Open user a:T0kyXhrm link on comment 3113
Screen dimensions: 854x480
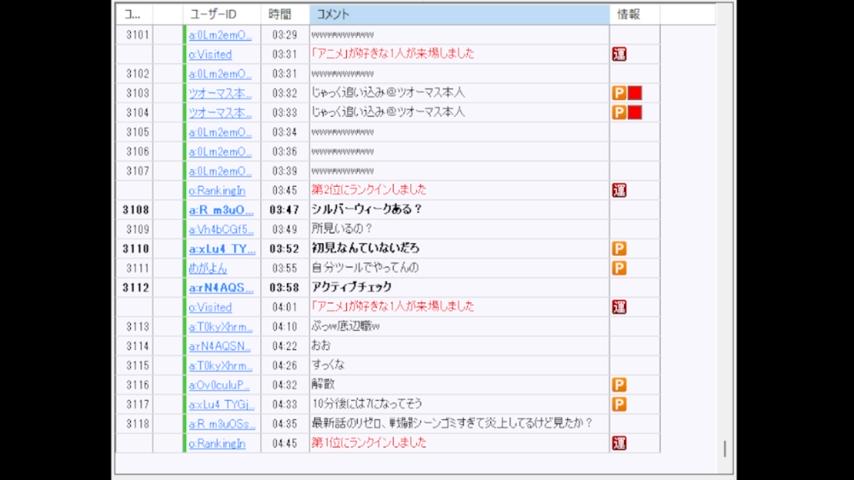[221, 327]
